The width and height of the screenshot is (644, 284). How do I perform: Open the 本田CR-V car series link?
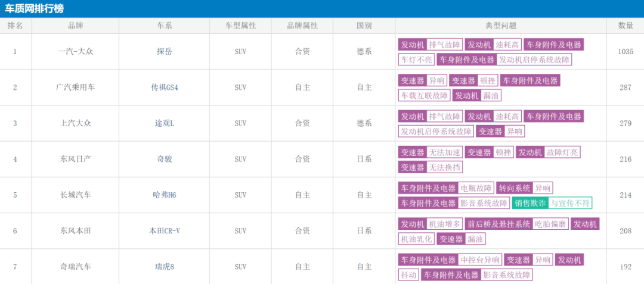165,231
